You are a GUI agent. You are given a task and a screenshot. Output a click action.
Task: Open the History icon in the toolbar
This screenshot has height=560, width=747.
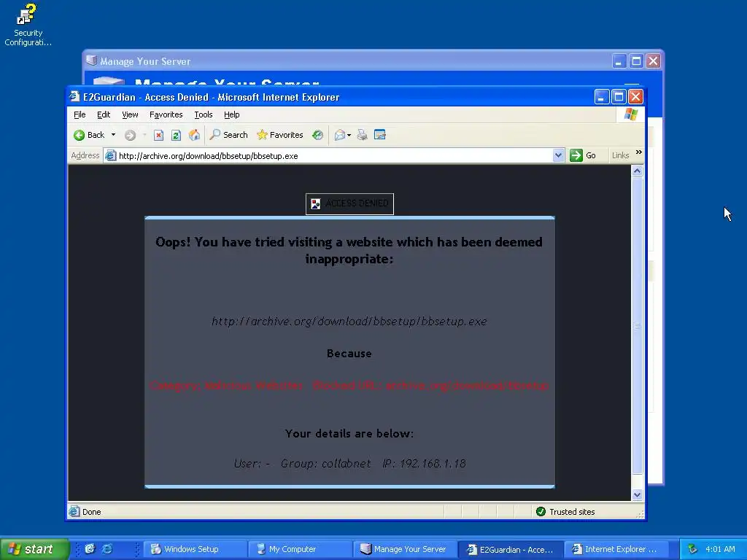[318, 135]
